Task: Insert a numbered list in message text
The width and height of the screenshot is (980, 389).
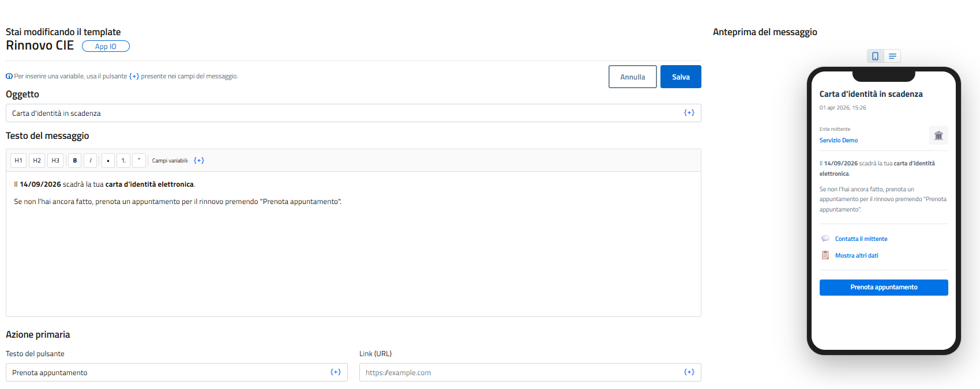Action: click(x=123, y=161)
